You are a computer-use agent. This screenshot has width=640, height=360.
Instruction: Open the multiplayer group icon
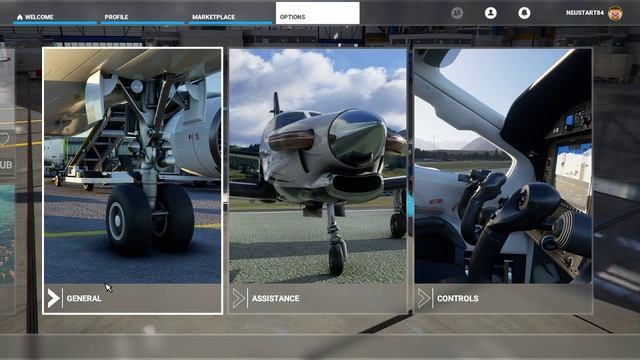[x=457, y=13]
